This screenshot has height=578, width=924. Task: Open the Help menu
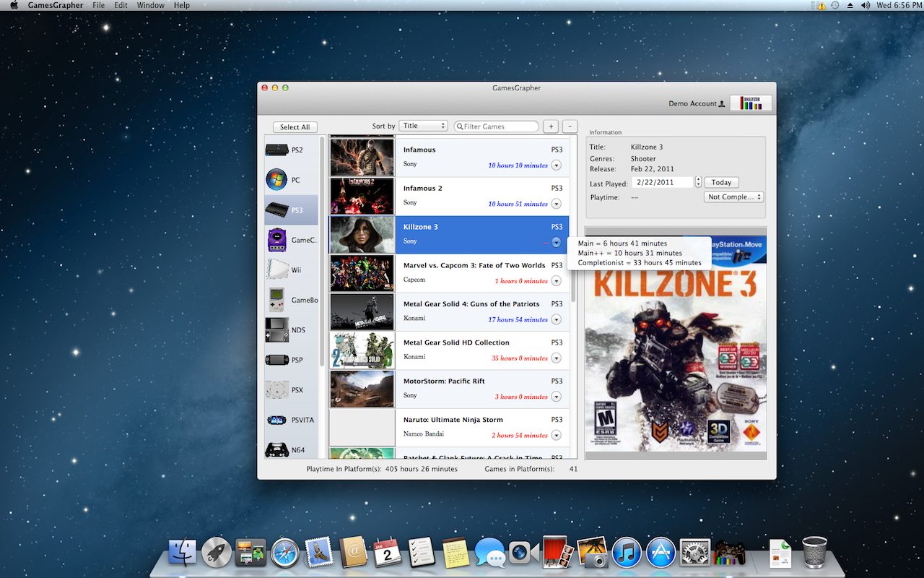[182, 5]
